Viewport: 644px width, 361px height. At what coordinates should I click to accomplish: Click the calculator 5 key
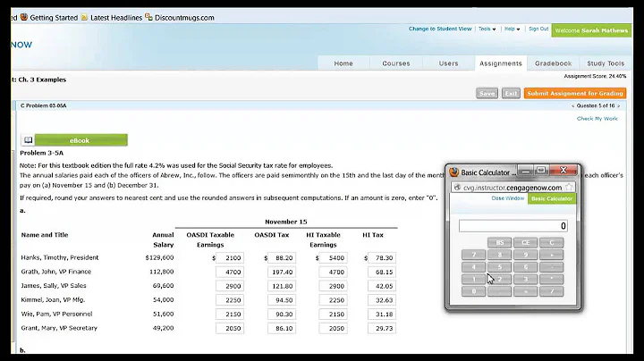499,267
